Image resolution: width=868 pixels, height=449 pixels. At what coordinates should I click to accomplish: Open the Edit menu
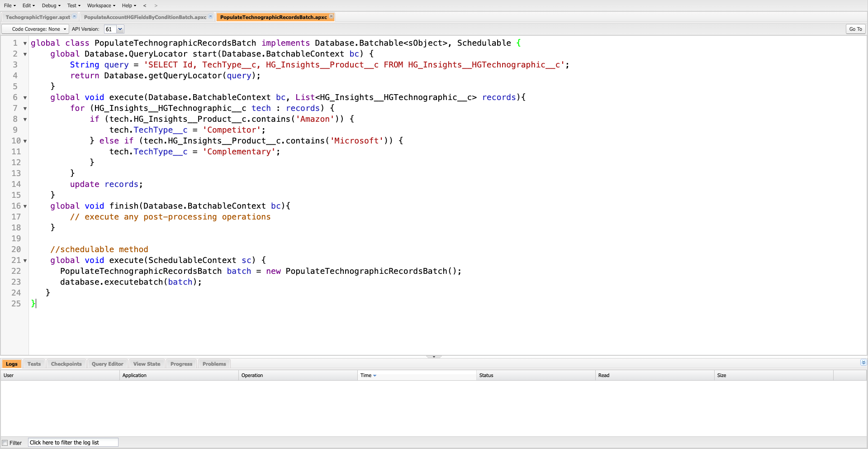coord(28,5)
